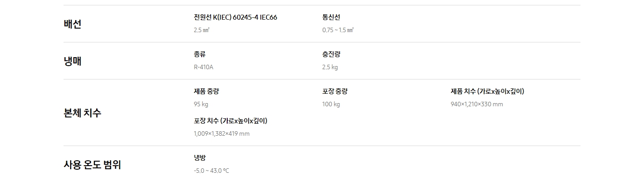Click the 충진량 label

pos(331,54)
